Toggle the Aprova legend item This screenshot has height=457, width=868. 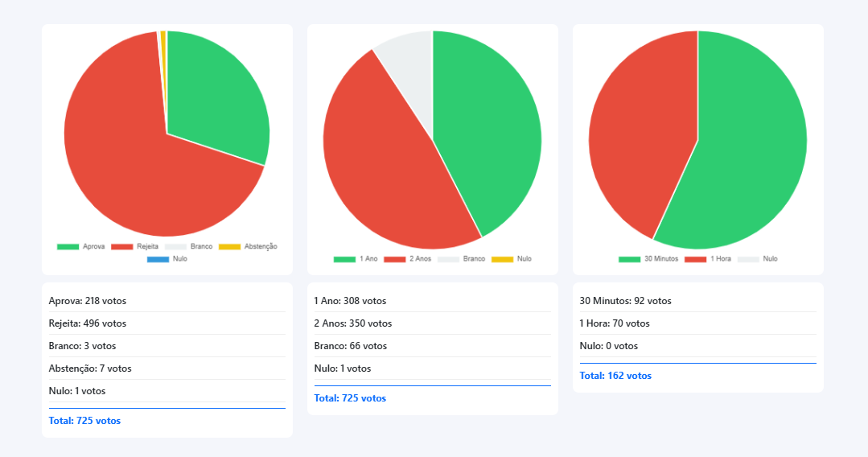(81, 246)
